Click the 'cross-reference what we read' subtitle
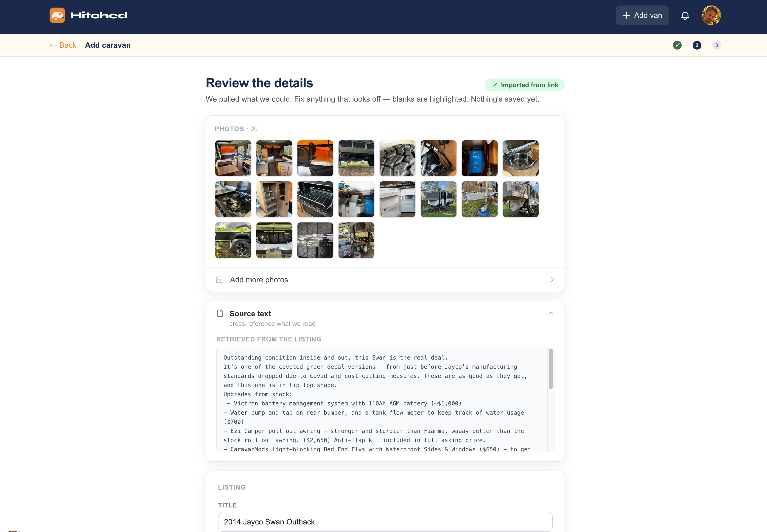767x532 pixels. pos(272,324)
